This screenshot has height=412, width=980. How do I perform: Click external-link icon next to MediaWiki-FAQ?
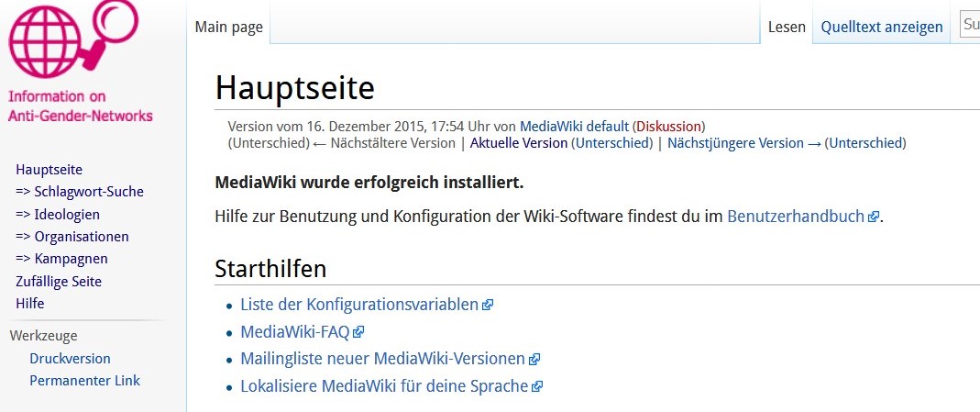click(358, 332)
